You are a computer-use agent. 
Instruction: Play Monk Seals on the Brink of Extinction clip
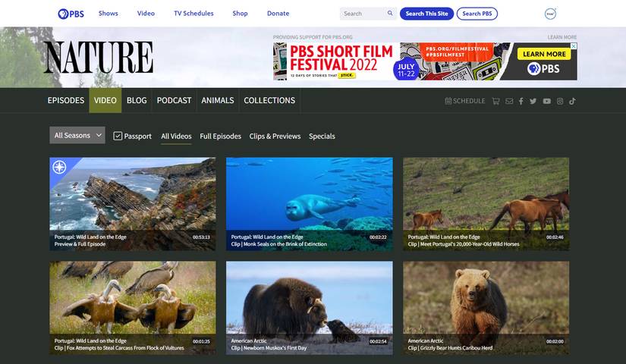[310, 204]
